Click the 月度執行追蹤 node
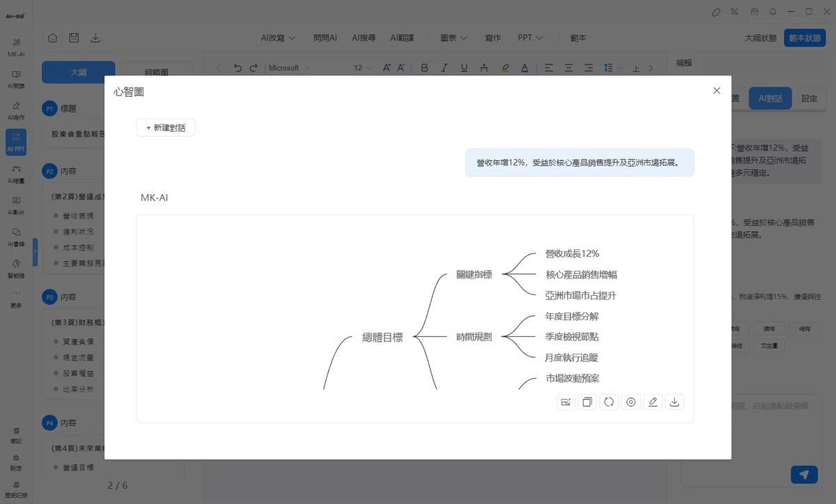836x504 pixels. (x=571, y=358)
